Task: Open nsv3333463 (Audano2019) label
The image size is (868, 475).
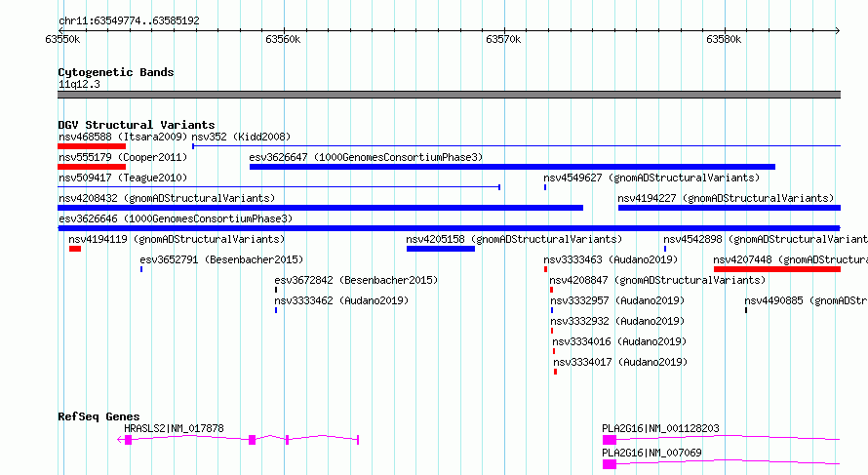Action: coord(611,259)
